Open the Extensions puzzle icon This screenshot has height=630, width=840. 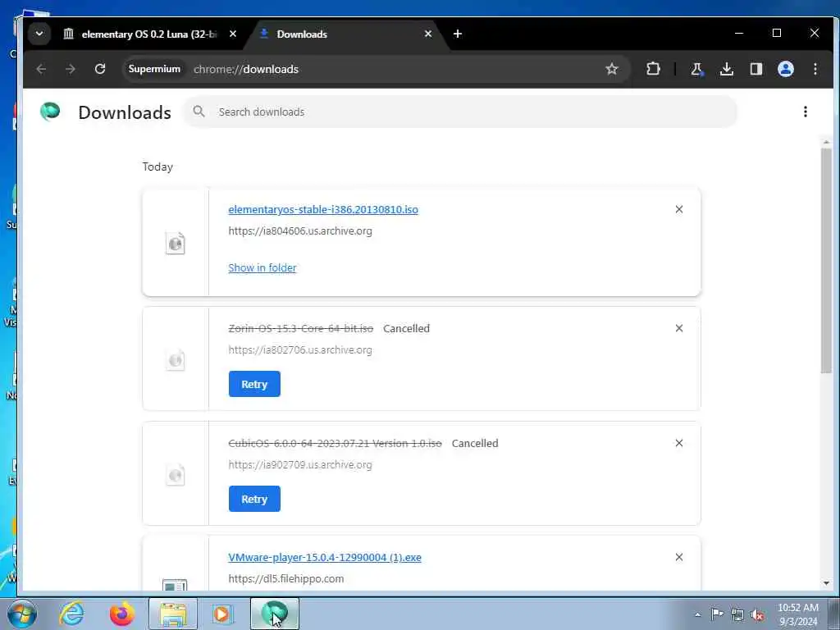pyautogui.click(x=653, y=69)
